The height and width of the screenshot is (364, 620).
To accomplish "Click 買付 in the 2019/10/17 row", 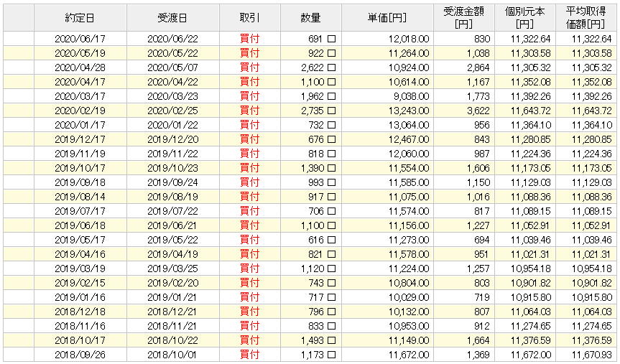I will pyautogui.click(x=250, y=168).
